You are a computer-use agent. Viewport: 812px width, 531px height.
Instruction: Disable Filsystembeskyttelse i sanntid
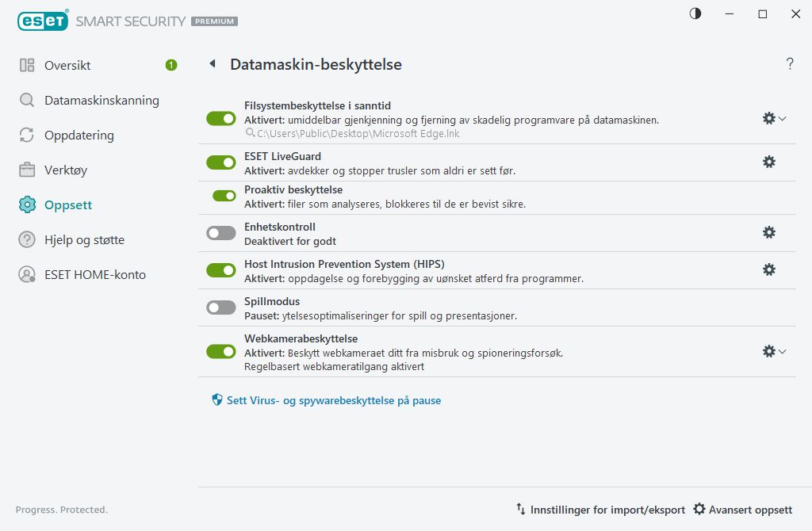coord(220,117)
